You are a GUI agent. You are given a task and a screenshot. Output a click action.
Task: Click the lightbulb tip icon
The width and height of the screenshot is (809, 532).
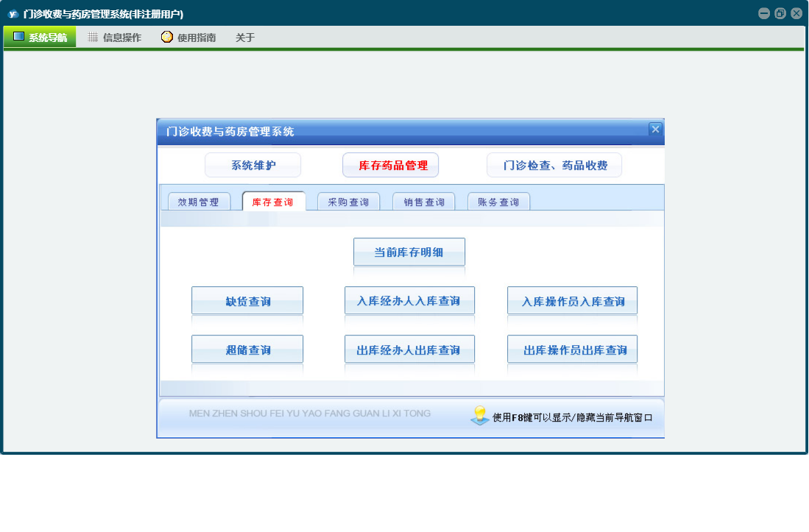tap(479, 415)
